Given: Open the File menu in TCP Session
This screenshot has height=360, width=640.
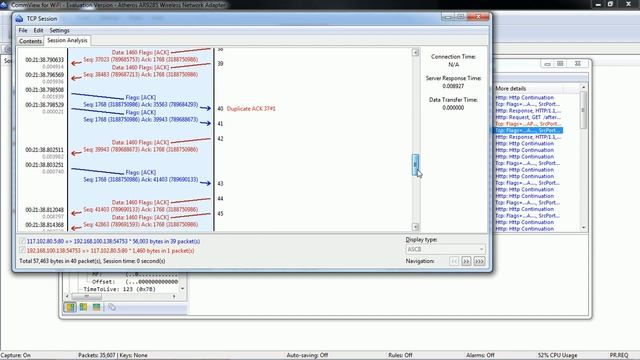Looking at the screenshot, I should pos(23,30).
